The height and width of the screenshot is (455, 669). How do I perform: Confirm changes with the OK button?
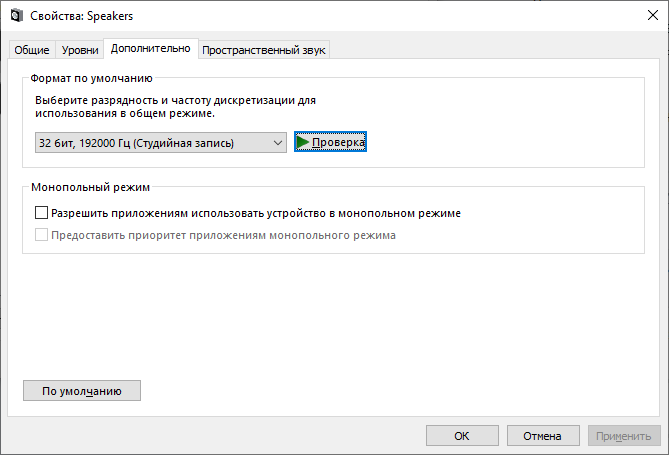point(462,436)
